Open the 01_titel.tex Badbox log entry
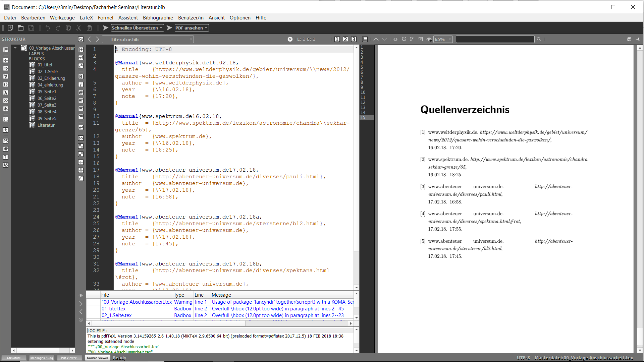644x362 pixels. (x=220, y=309)
